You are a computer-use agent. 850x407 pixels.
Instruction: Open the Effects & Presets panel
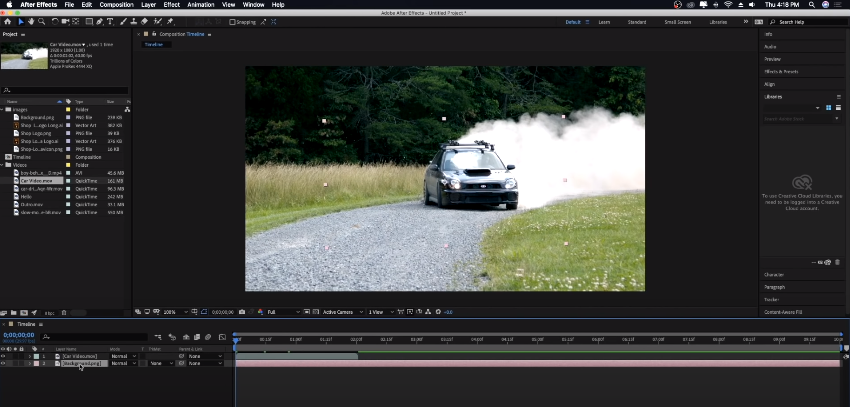tap(781, 71)
